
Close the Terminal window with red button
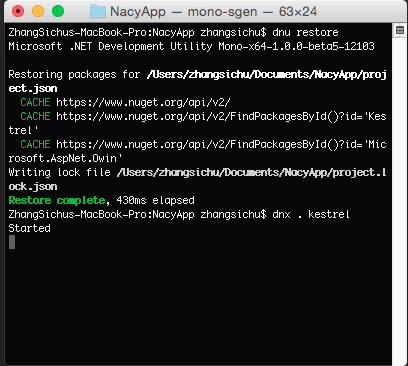18,11
